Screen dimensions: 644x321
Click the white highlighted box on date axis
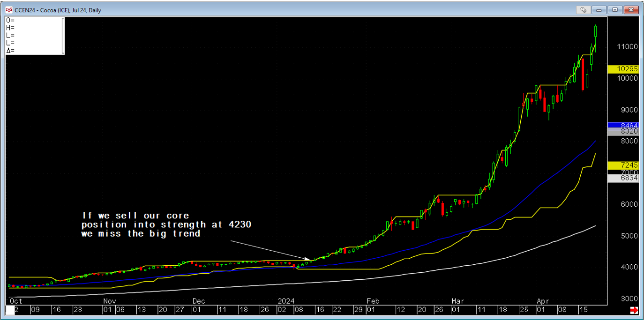pos(10,310)
